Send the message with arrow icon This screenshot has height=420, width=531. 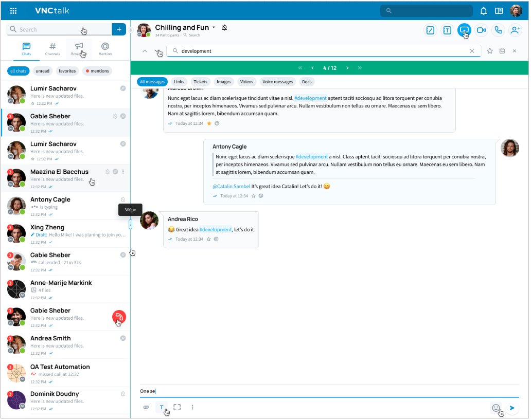tap(512, 408)
